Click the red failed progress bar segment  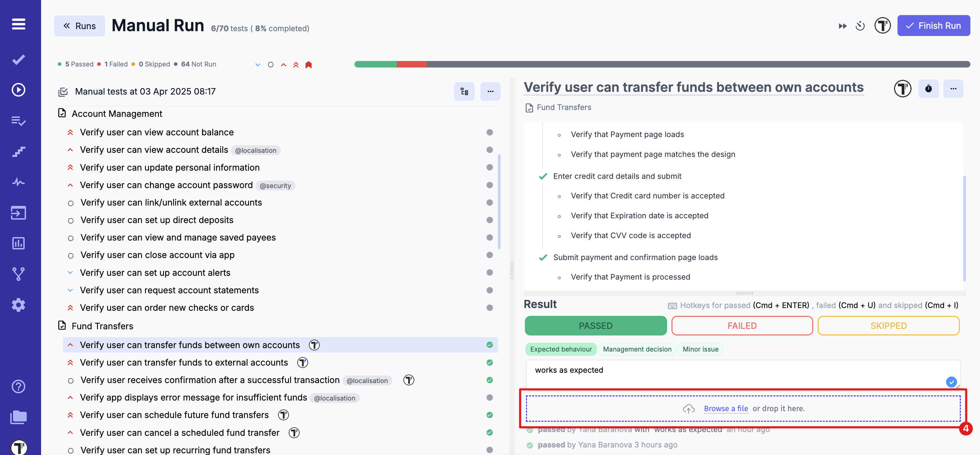[411, 64]
